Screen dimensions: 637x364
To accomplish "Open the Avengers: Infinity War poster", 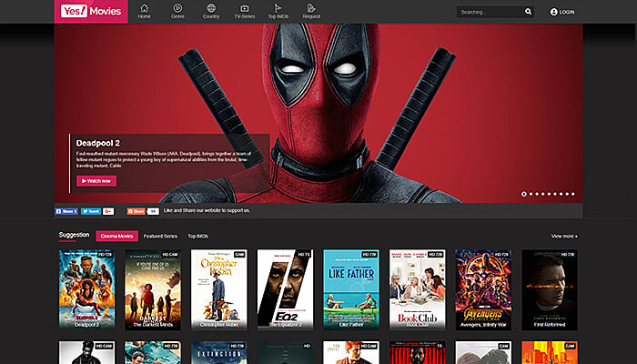I will pyautogui.click(x=483, y=289).
